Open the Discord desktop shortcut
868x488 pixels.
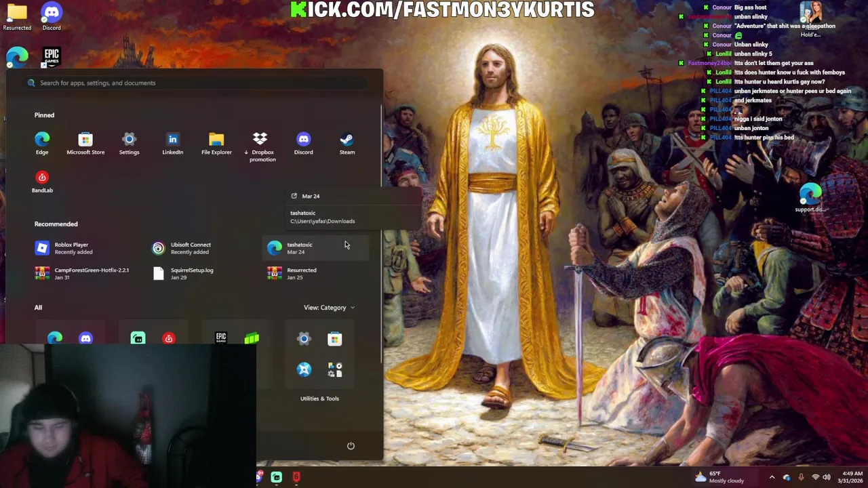tap(52, 17)
